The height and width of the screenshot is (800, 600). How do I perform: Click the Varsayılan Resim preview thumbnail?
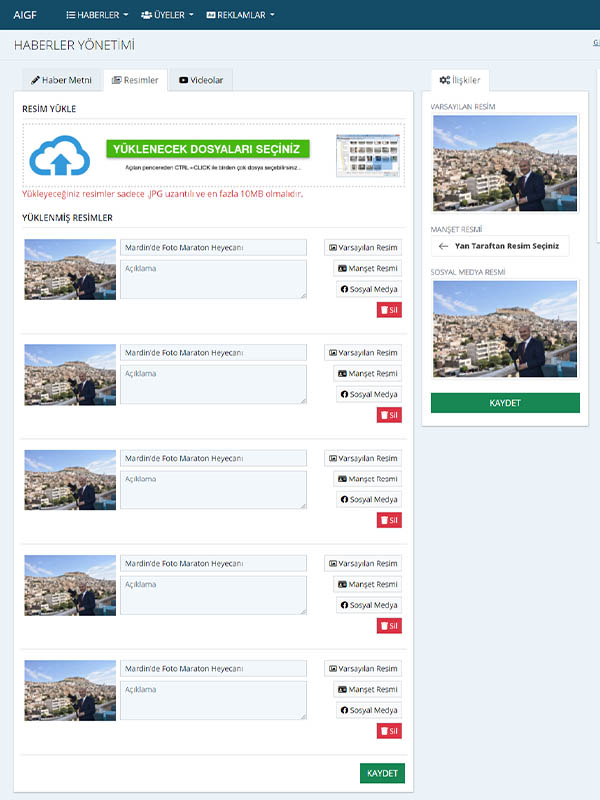tap(505, 163)
